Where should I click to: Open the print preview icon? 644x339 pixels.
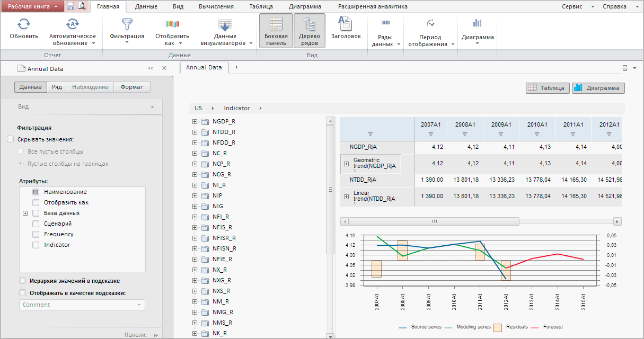pos(81,6)
